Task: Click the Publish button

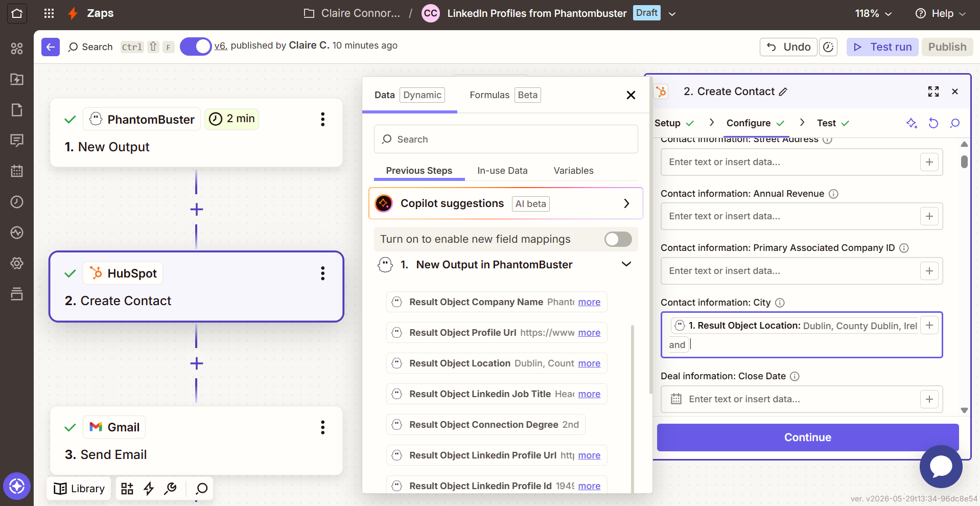Action: [947, 47]
